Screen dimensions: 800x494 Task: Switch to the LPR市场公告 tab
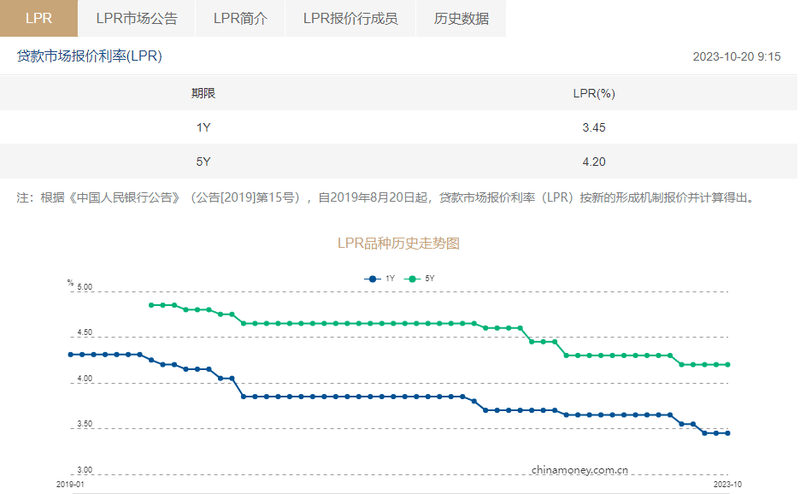pyautogui.click(x=137, y=18)
